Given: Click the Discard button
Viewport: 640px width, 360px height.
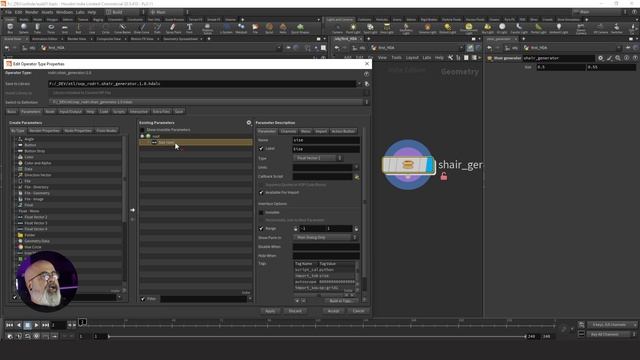Looking at the screenshot, I should (x=295, y=311).
